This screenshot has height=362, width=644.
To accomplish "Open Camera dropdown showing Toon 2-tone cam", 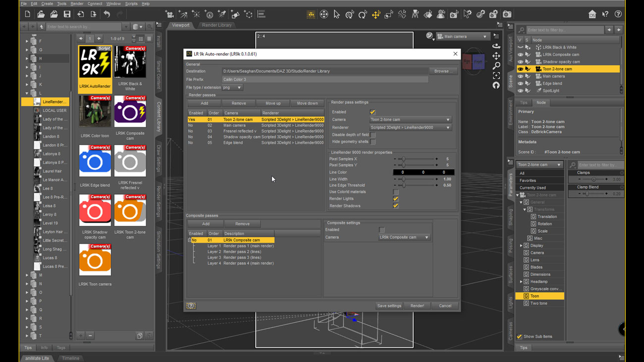I will click(410, 120).
